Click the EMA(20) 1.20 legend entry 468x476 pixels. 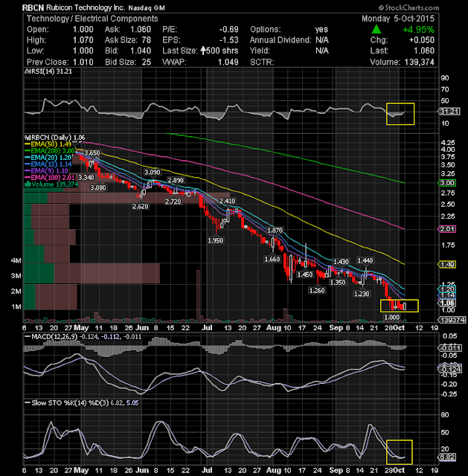48,158
